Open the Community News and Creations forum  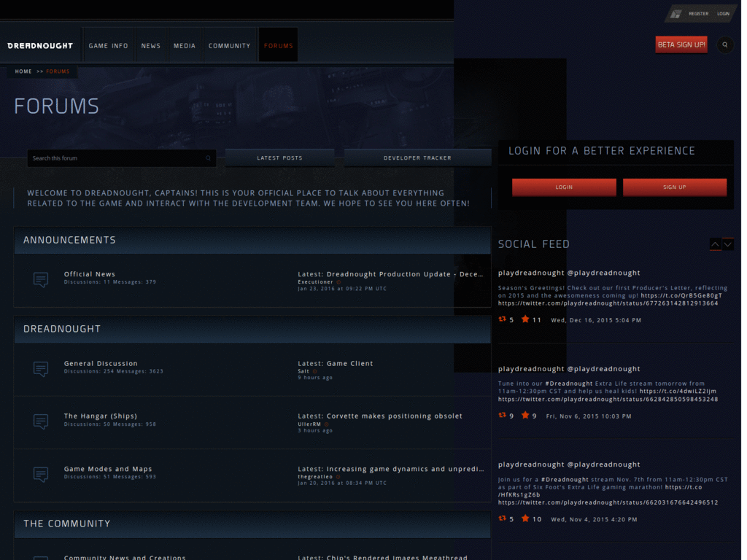[125, 557]
